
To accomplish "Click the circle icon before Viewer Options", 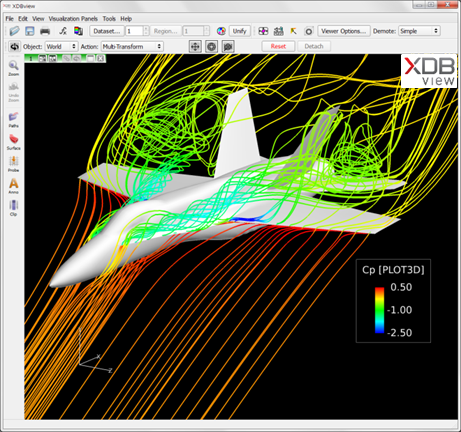I will coord(309,31).
